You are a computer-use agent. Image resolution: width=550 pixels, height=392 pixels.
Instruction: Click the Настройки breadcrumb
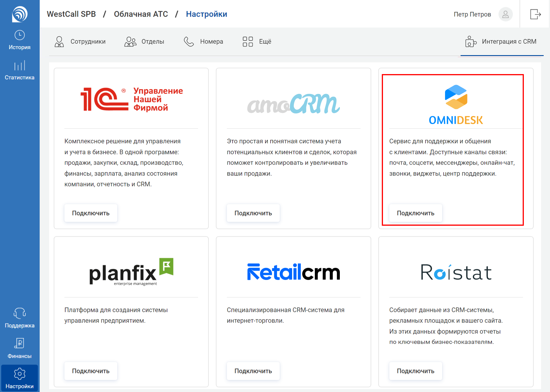pos(206,14)
